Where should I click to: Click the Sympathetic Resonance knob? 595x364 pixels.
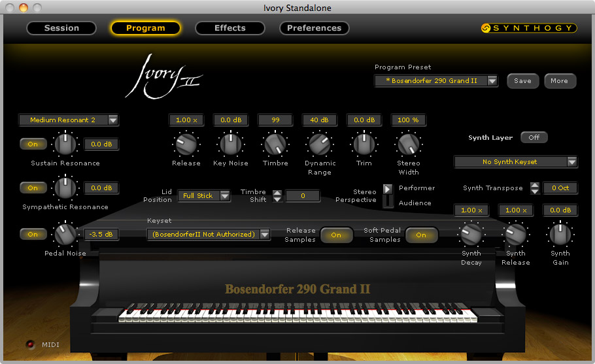coord(65,188)
